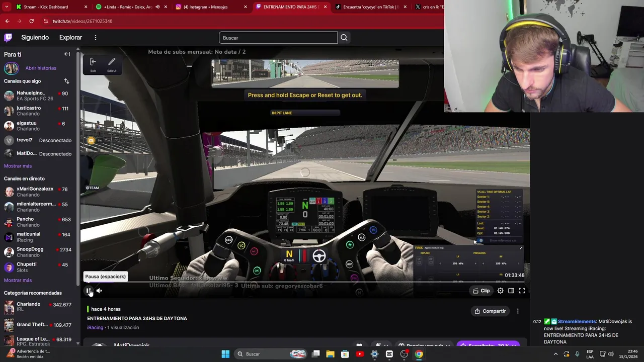Open the Explorar page
The height and width of the screenshot is (362, 644).
[70, 37]
